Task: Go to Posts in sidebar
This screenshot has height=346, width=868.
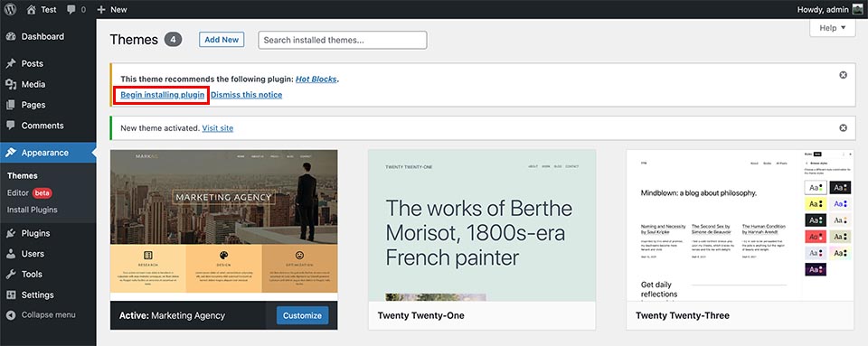Action: point(33,63)
